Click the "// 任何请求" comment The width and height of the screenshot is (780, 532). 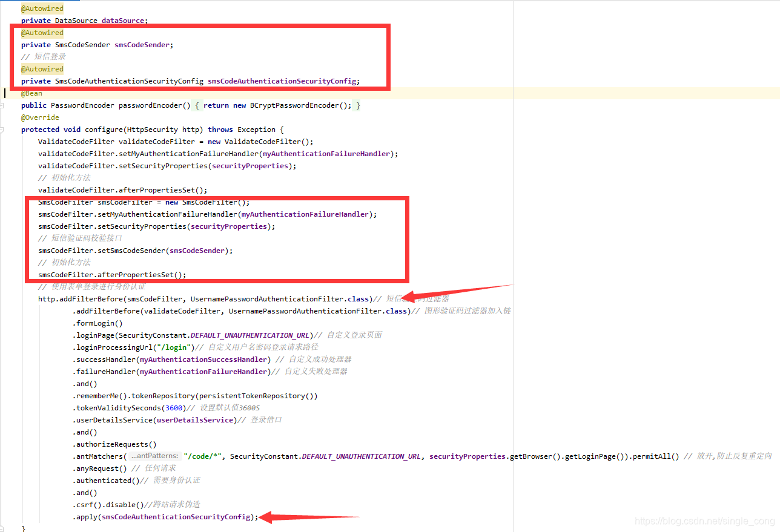tap(154, 468)
